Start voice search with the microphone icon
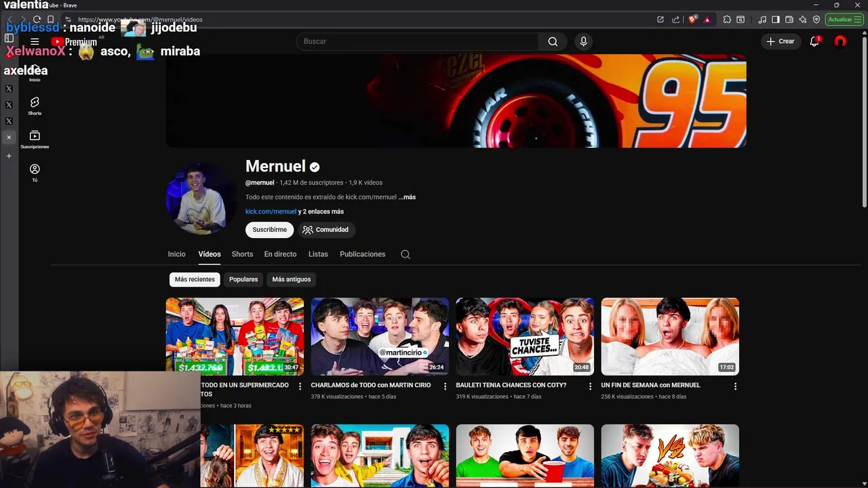 (x=583, y=41)
